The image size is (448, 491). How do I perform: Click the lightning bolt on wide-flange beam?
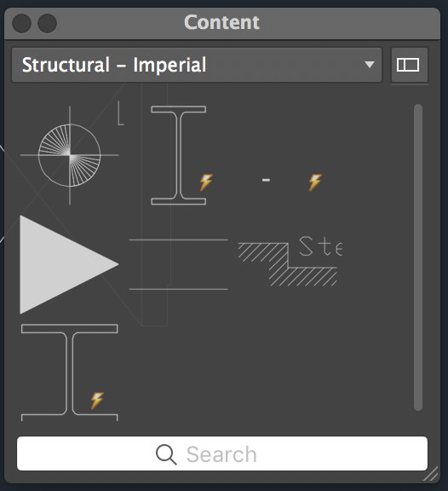point(97,401)
